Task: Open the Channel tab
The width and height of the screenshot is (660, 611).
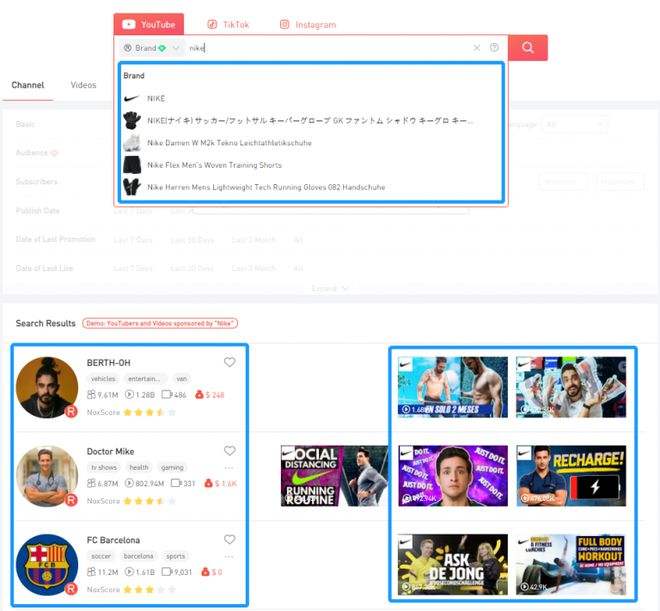Action: coord(28,85)
